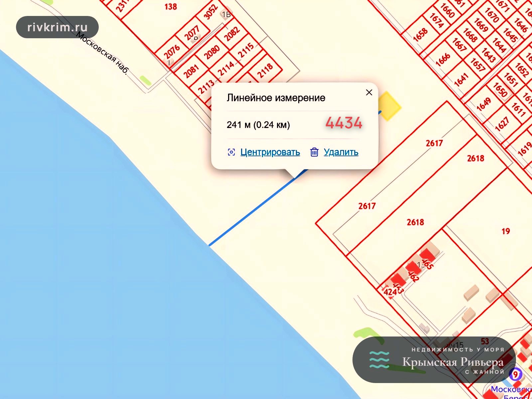
Task: Select the lower 2618 parcel label
Action: 415,222
